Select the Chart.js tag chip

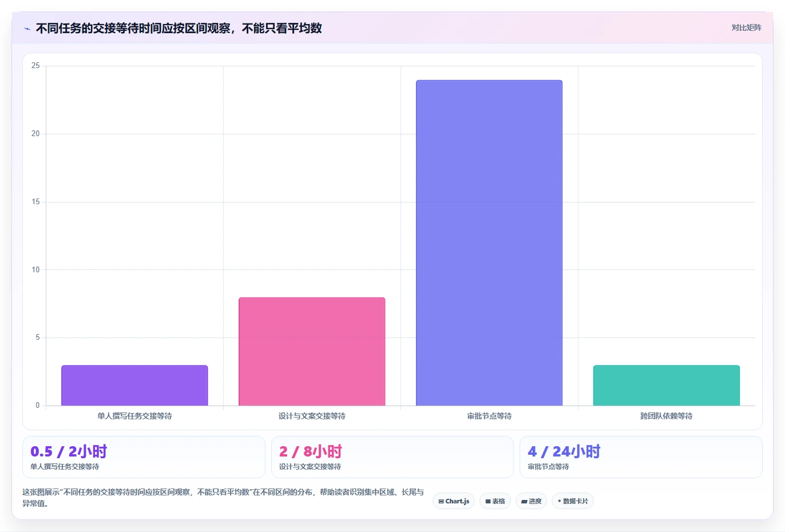[x=454, y=501]
